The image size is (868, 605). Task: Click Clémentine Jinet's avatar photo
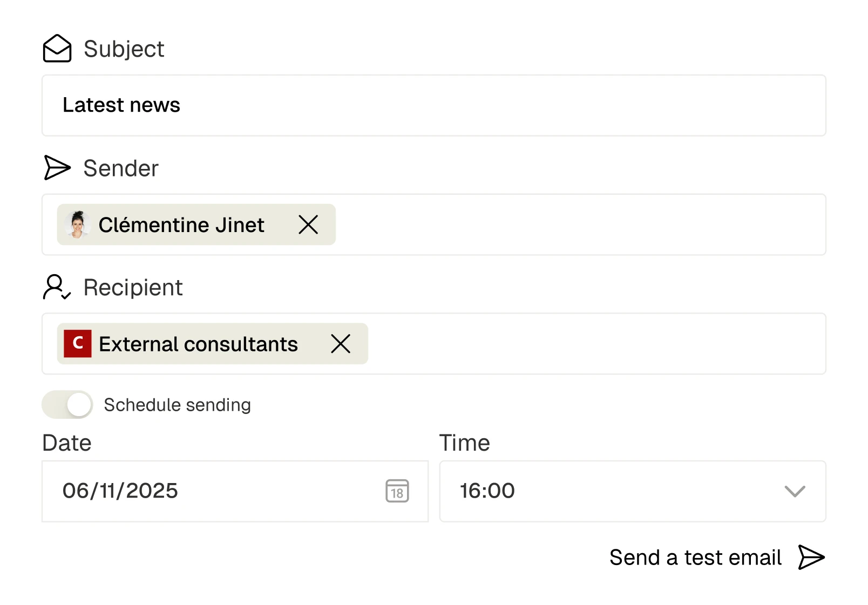[78, 225]
